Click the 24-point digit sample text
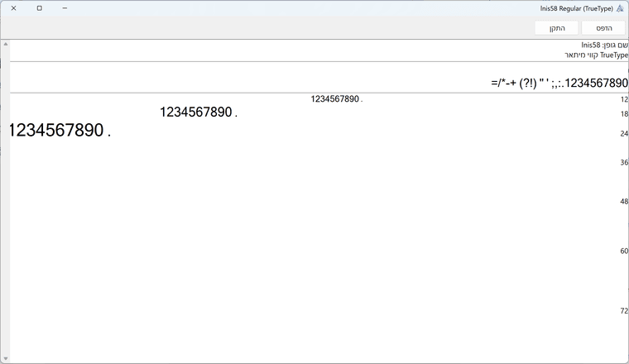The image size is (629, 364). pyautogui.click(x=60, y=131)
